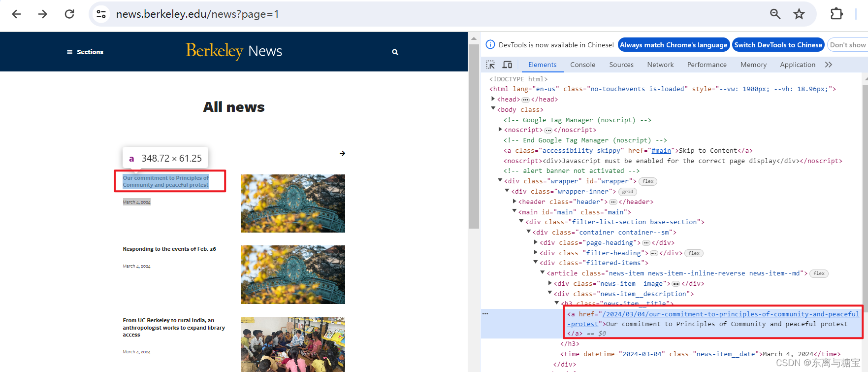Toggle the flex badge on filter-heading div

tap(694, 253)
